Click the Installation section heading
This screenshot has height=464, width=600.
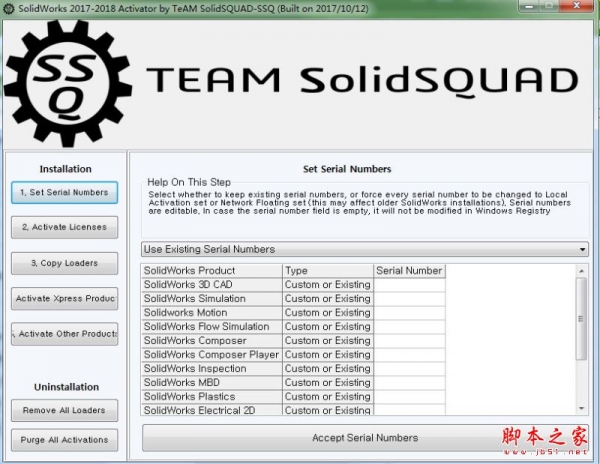(x=65, y=169)
